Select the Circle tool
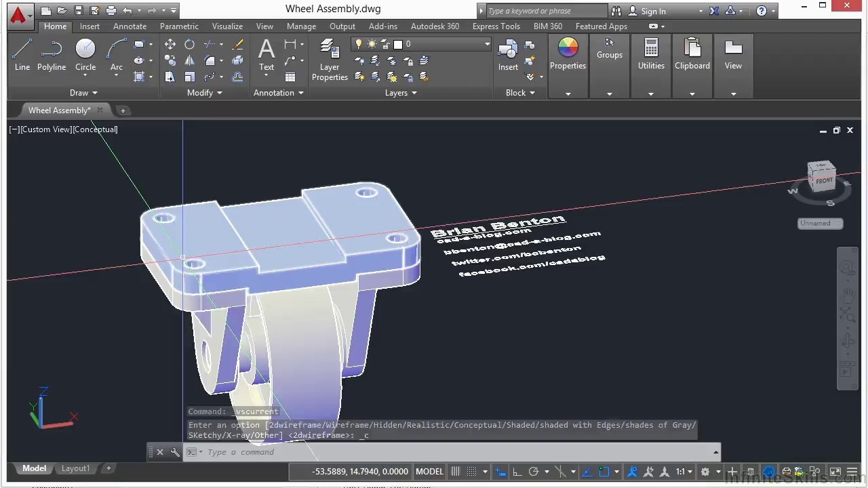This screenshot has width=868, height=488. (85, 54)
